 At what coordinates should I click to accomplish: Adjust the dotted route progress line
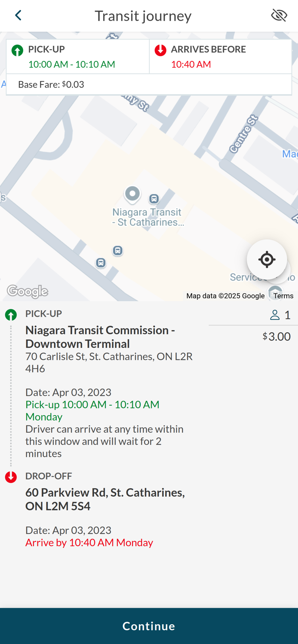pyautogui.click(x=10, y=395)
